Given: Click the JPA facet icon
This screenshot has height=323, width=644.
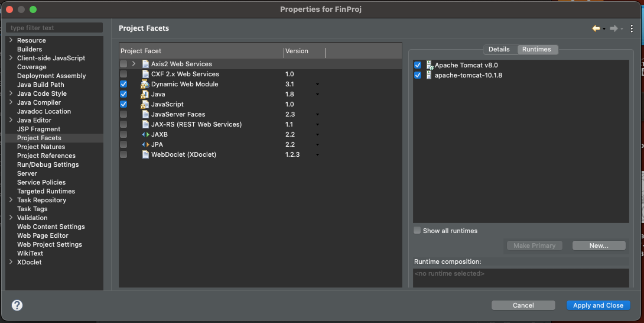Looking at the screenshot, I should tap(145, 144).
